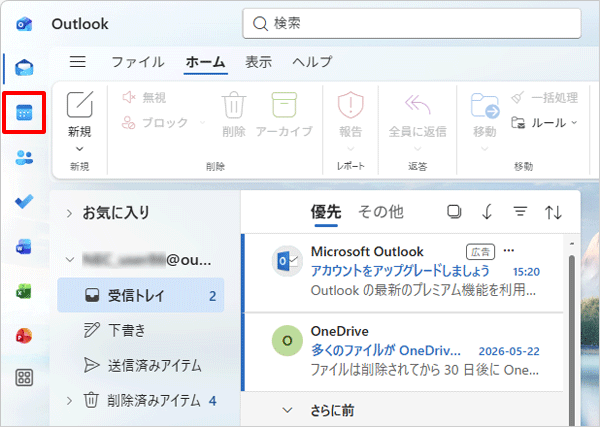600x427 pixels.
Task: Click the 15:20 message timestamp
Action: click(526, 272)
